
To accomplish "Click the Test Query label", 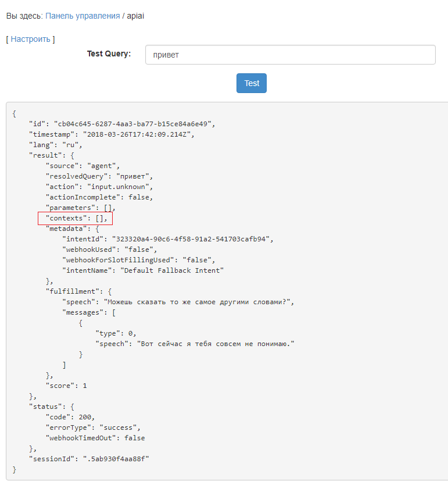I will click(109, 54).
